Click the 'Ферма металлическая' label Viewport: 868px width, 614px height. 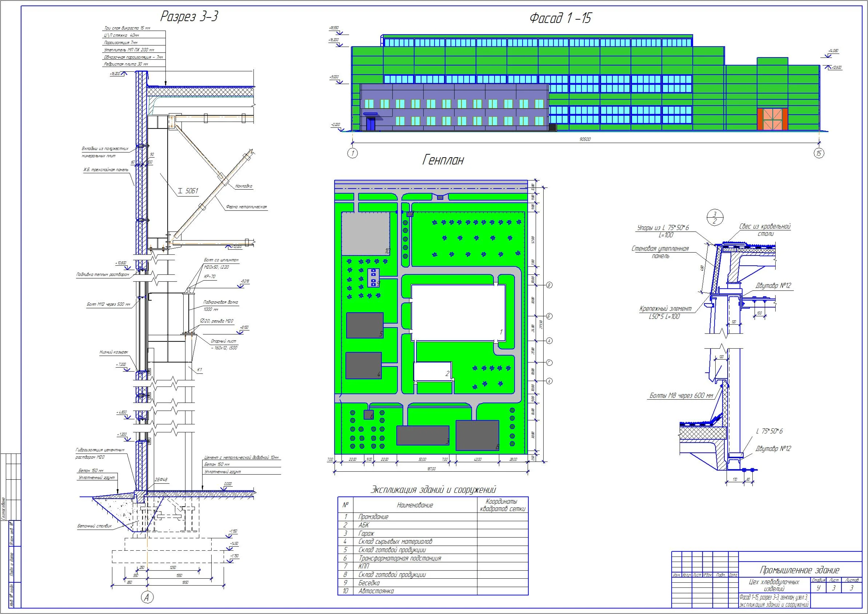tap(246, 207)
